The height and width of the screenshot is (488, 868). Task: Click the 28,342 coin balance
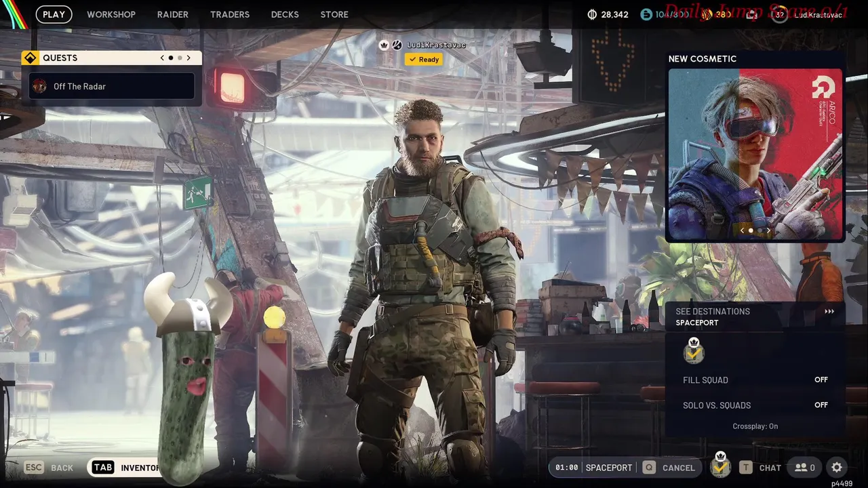(615, 14)
